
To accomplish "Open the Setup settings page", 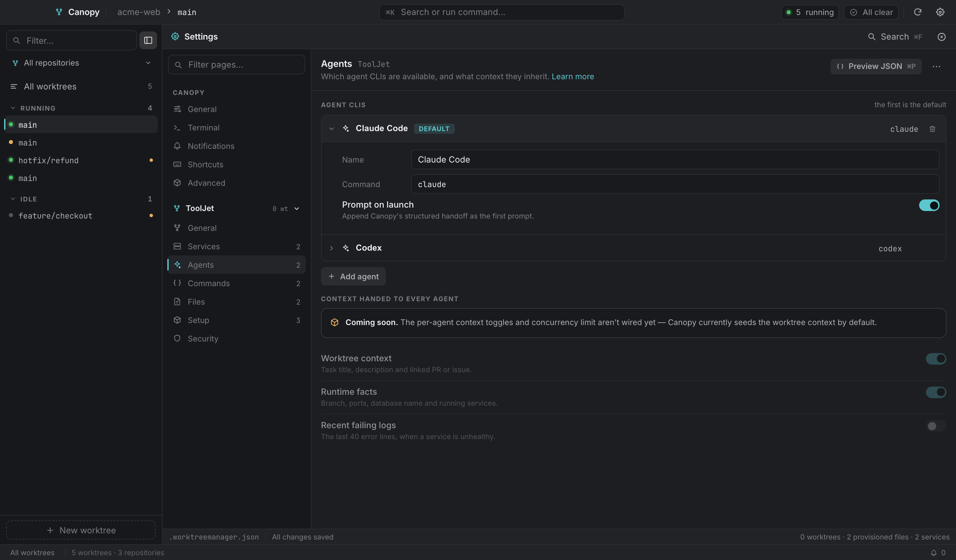I will pos(236,320).
